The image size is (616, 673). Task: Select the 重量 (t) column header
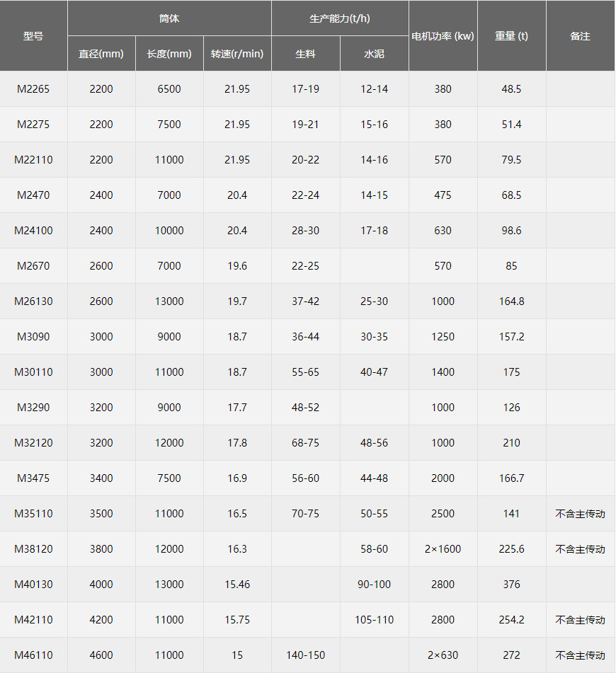[x=511, y=36]
